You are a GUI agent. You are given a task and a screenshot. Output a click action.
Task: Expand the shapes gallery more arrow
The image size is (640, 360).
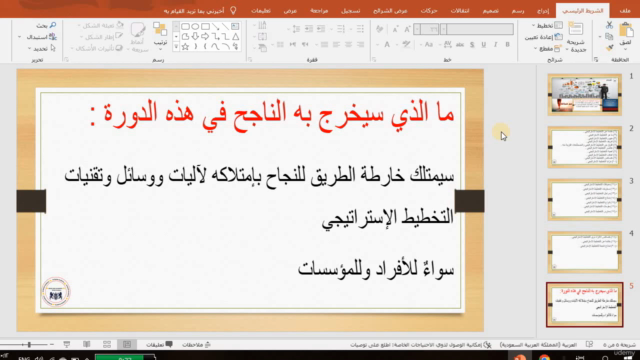176,47
